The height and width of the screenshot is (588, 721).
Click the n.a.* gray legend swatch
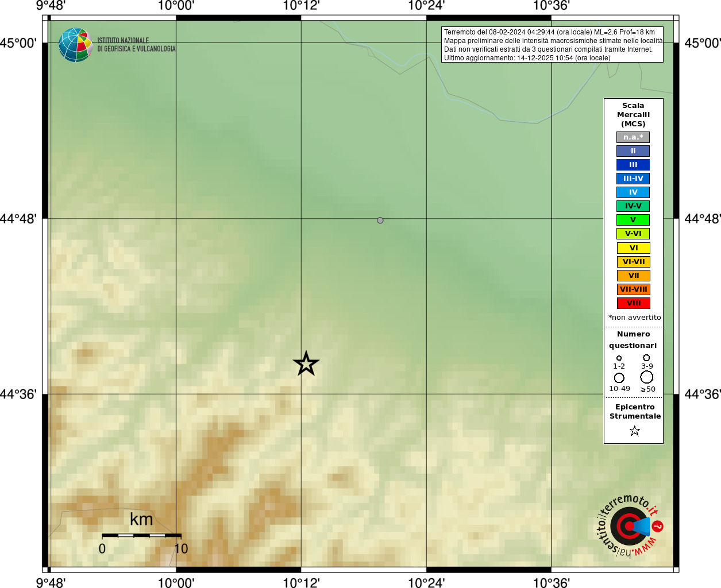coord(633,137)
